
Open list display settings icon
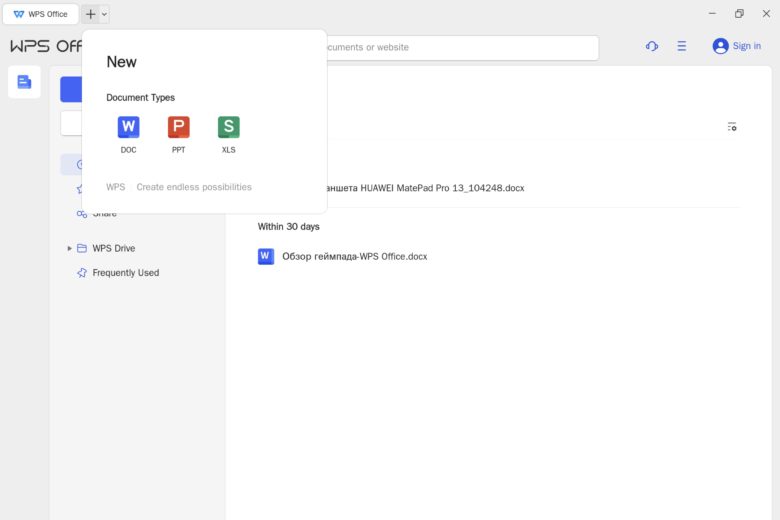pyautogui.click(x=732, y=127)
